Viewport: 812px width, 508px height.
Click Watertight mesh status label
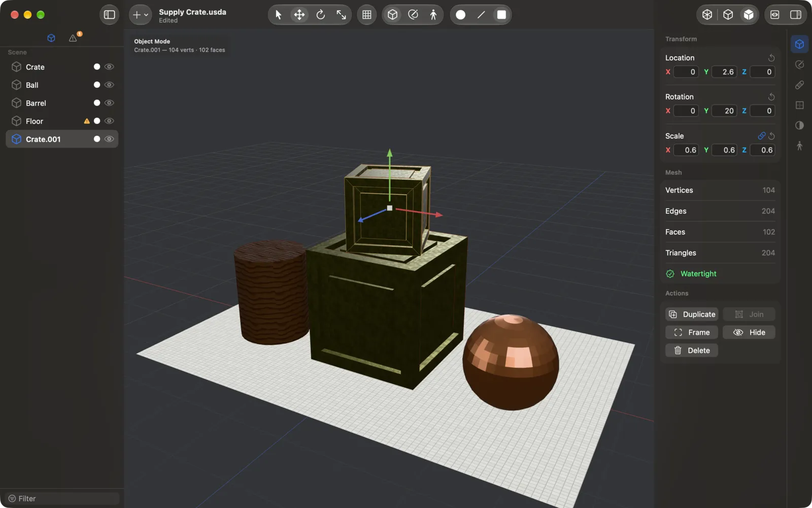pyautogui.click(x=698, y=274)
